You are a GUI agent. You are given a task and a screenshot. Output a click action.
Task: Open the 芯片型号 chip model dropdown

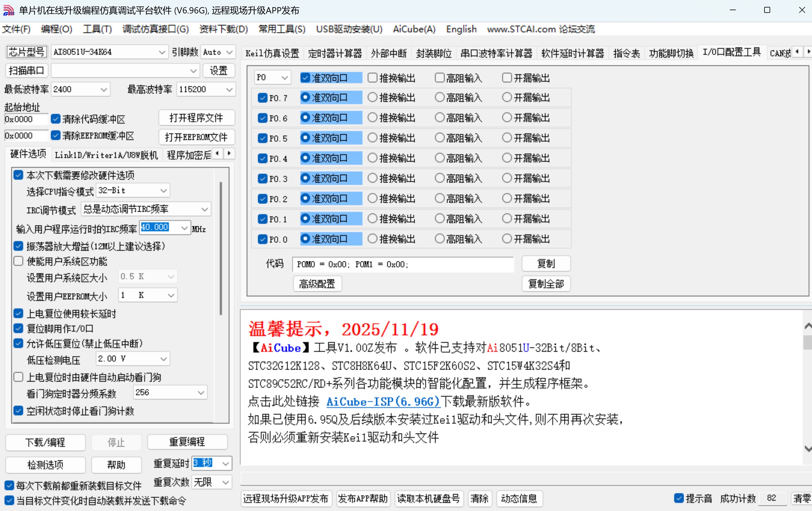(x=162, y=52)
